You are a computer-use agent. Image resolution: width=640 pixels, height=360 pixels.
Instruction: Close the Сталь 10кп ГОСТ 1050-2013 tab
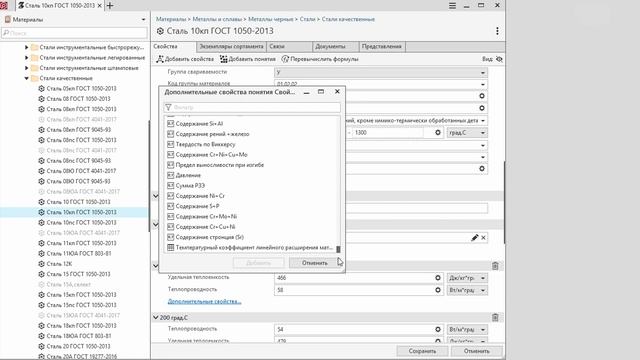click(x=100, y=6)
